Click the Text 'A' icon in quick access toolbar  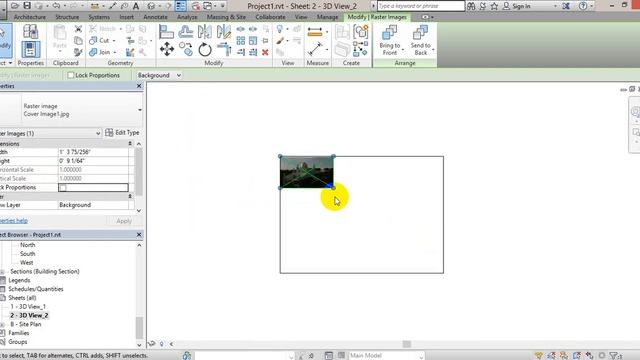coord(136,6)
